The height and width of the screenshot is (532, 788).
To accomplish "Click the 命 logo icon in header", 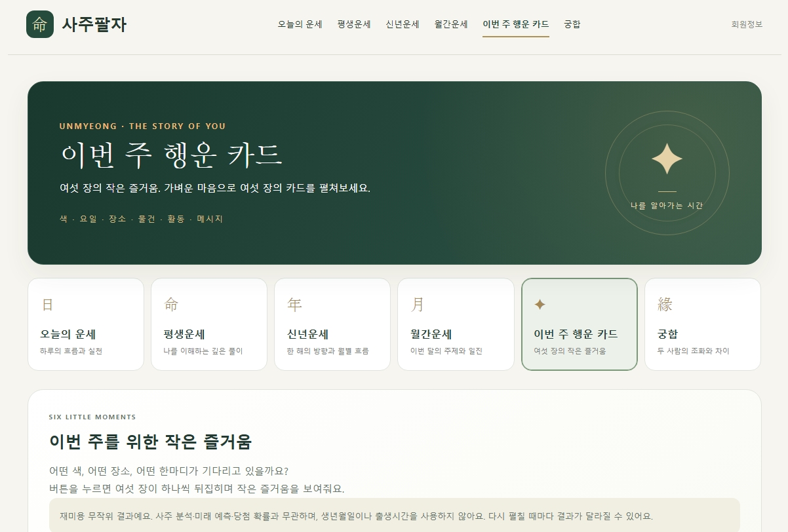I will pyautogui.click(x=40, y=24).
